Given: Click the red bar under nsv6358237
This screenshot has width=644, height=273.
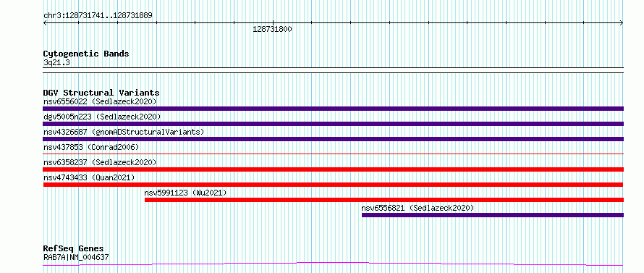Looking at the screenshot, I should pos(333,169).
